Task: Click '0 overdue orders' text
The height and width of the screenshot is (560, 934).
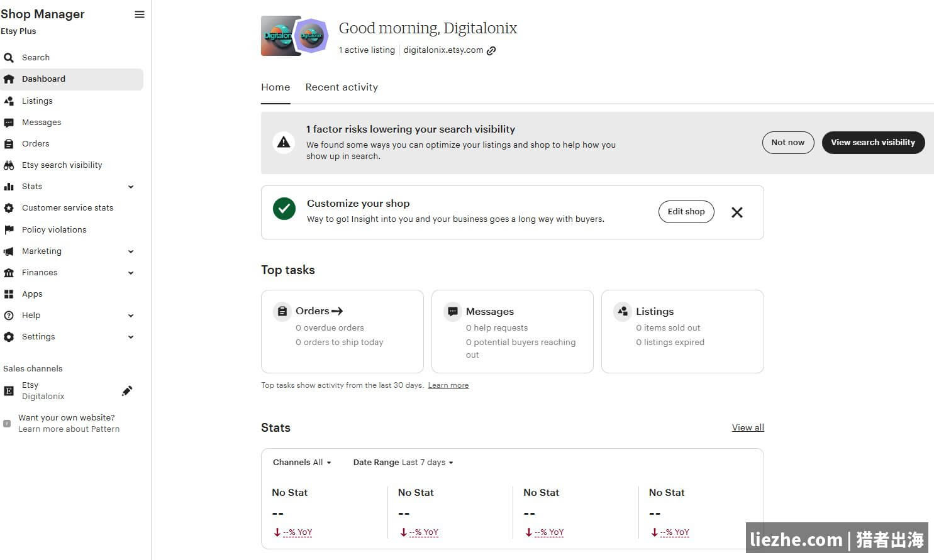Action: pyautogui.click(x=330, y=328)
